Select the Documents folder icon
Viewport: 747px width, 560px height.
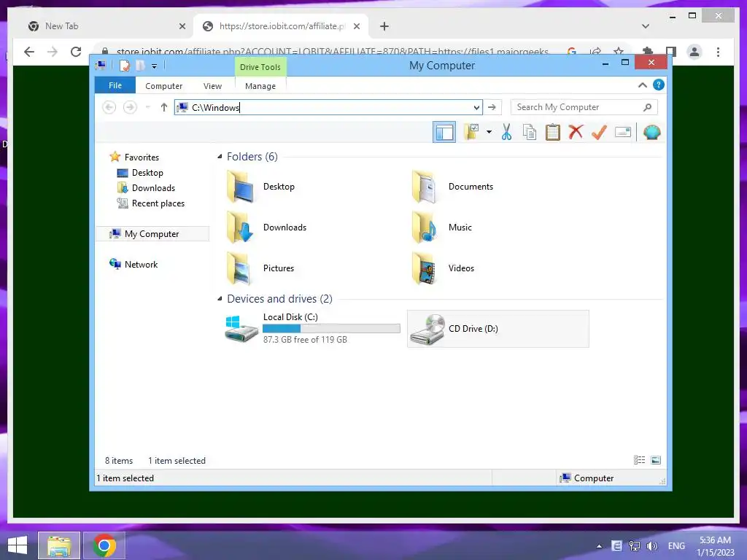click(424, 187)
